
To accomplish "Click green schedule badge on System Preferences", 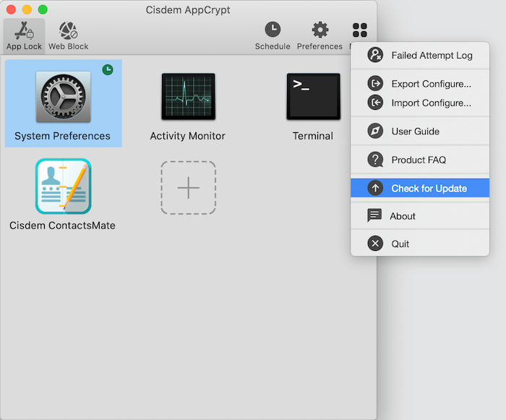I will (x=108, y=70).
